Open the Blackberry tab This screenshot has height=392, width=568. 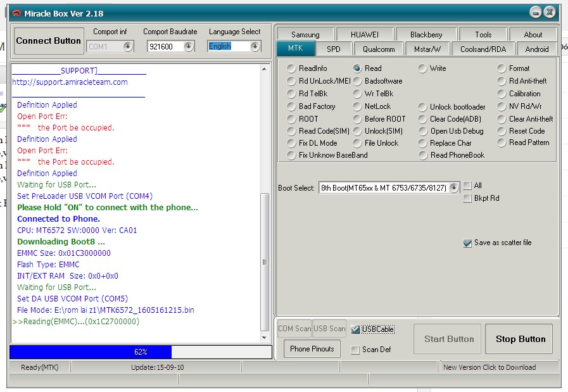pos(426,35)
